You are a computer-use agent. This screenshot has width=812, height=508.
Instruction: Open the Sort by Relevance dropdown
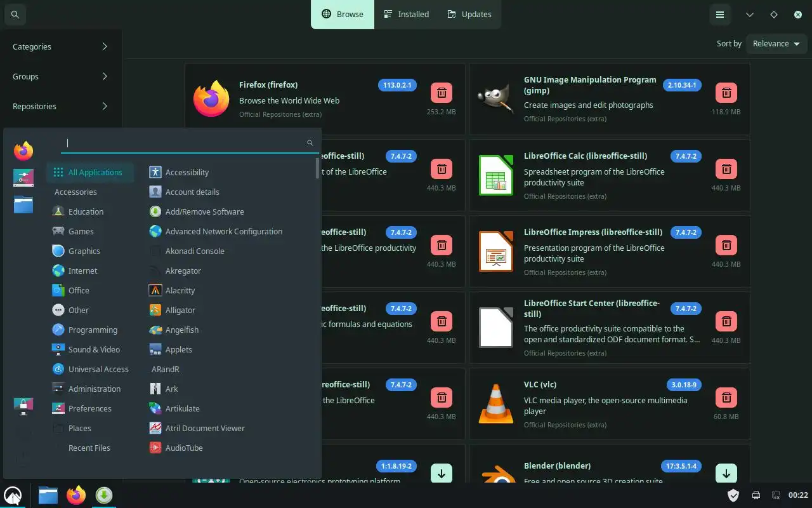pyautogui.click(x=776, y=44)
